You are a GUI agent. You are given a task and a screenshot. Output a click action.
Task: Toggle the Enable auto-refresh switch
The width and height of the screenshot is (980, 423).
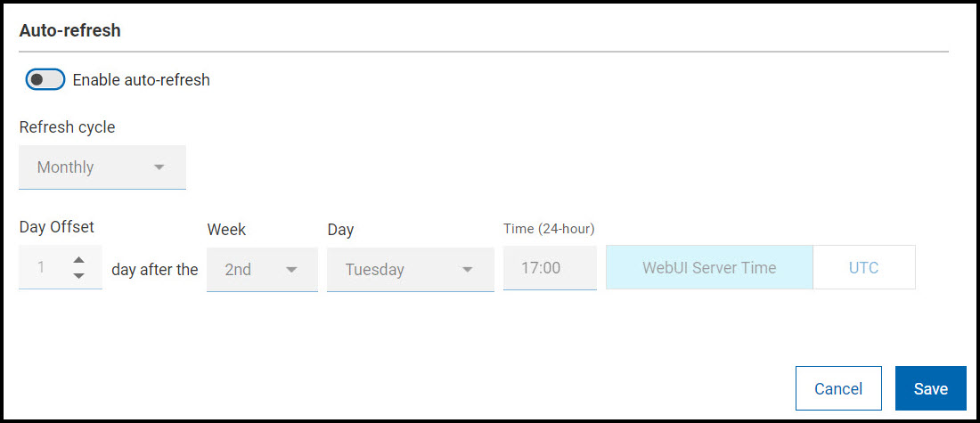pos(45,80)
